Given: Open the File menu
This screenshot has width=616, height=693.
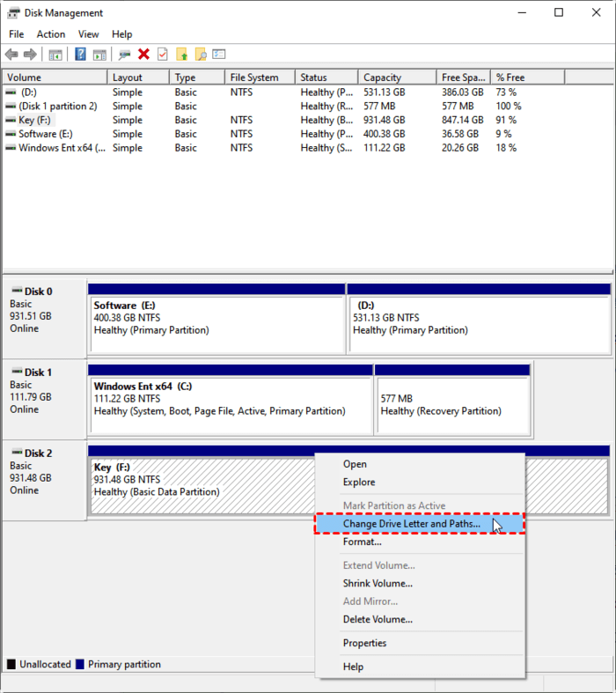Looking at the screenshot, I should tap(16, 34).
